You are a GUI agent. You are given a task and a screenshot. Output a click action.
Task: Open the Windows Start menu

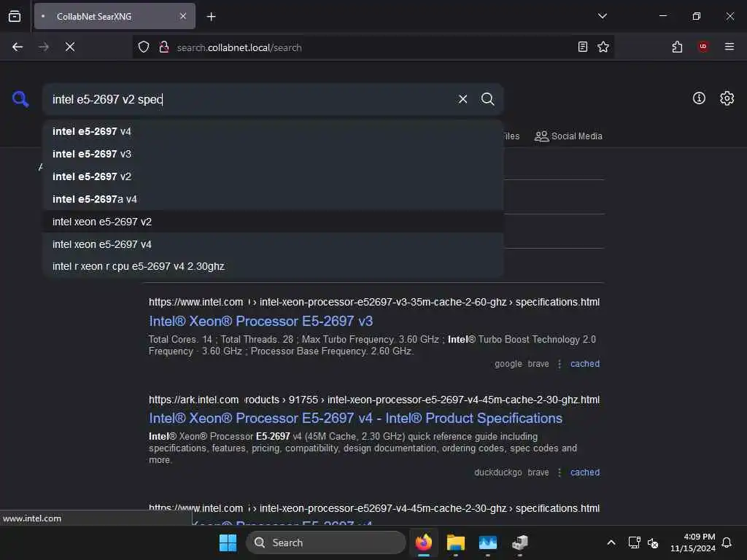pos(228,542)
